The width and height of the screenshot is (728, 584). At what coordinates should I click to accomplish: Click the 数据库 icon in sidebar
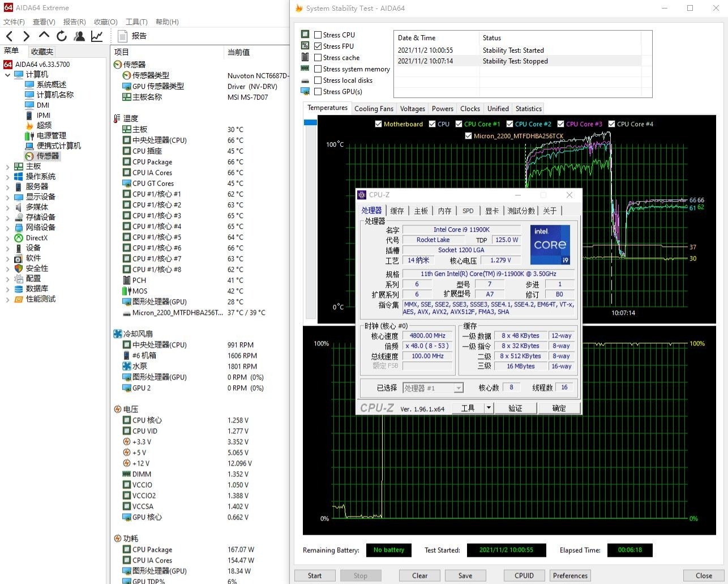click(x=19, y=289)
